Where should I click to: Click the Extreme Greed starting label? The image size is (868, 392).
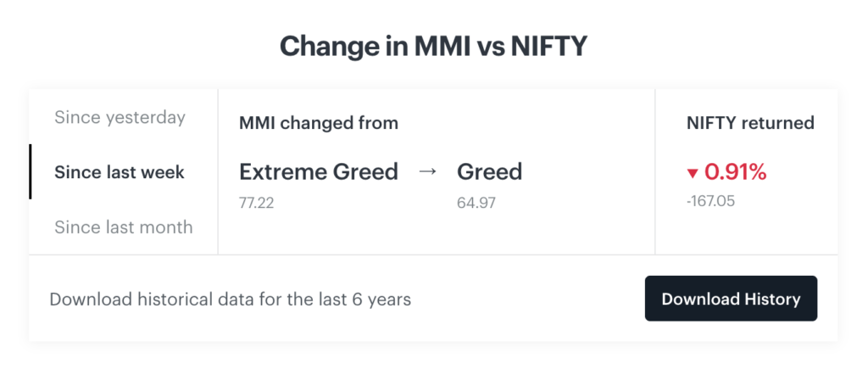(319, 172)
